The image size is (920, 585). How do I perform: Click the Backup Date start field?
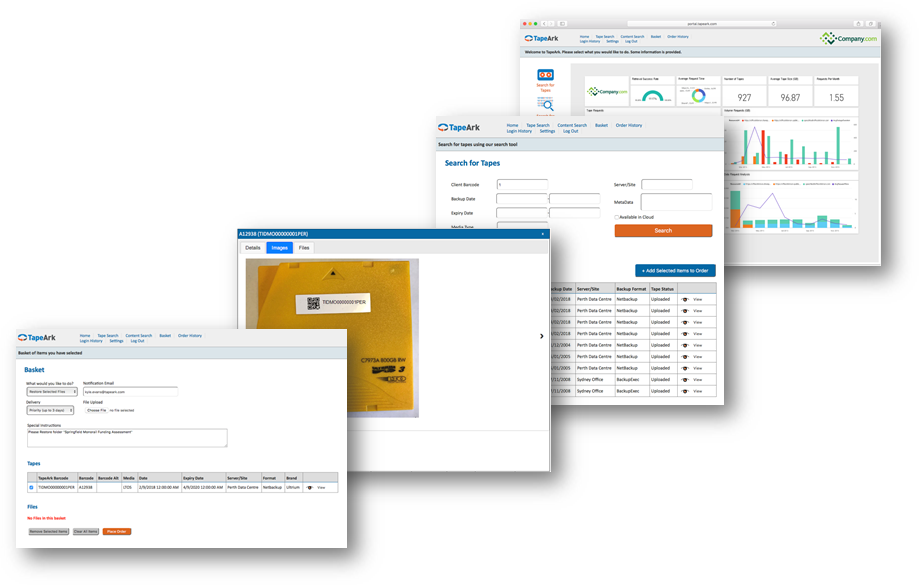[522, 198]
